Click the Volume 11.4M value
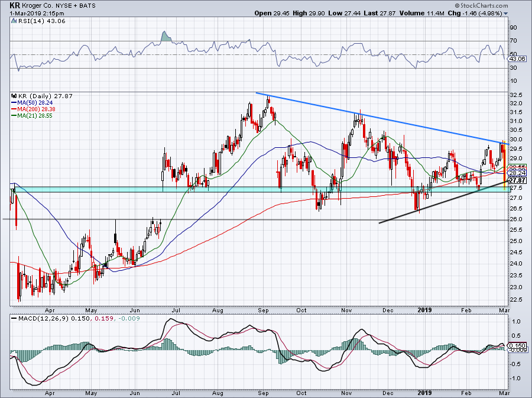 pyautogui.click(x=421, y=13)
